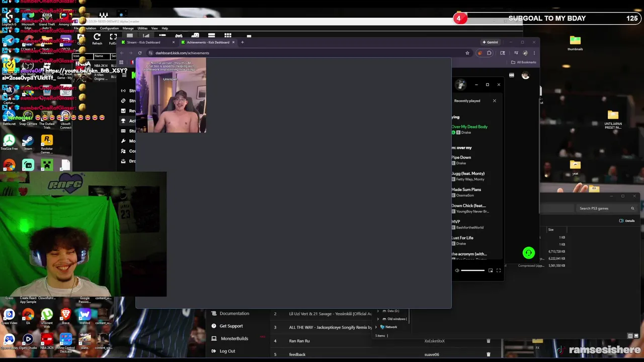Image resolution: width=644 pixels, height=362 pixels.
Task: Open the Revenue chart icon in Kick sidebar
Action: (123, 111)
